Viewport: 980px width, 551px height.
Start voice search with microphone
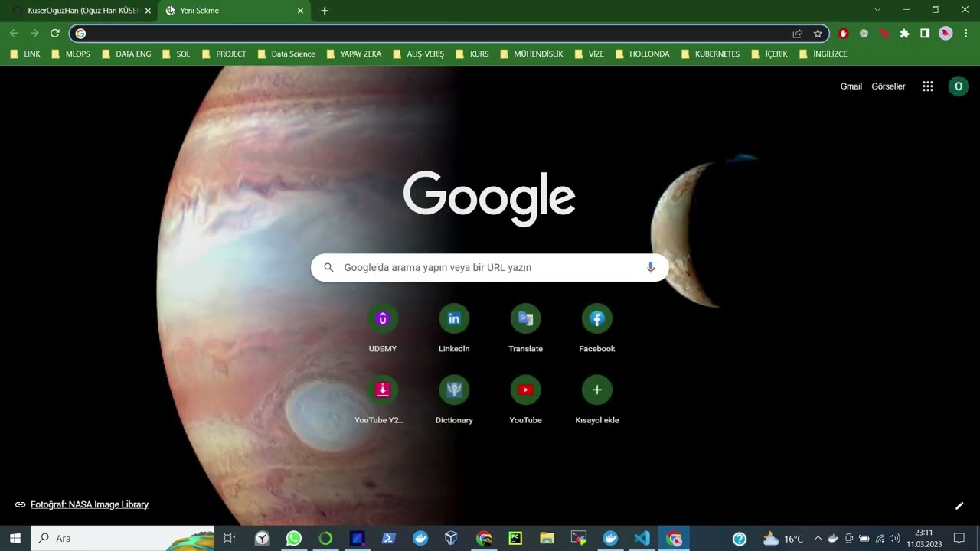click(651, 267)
